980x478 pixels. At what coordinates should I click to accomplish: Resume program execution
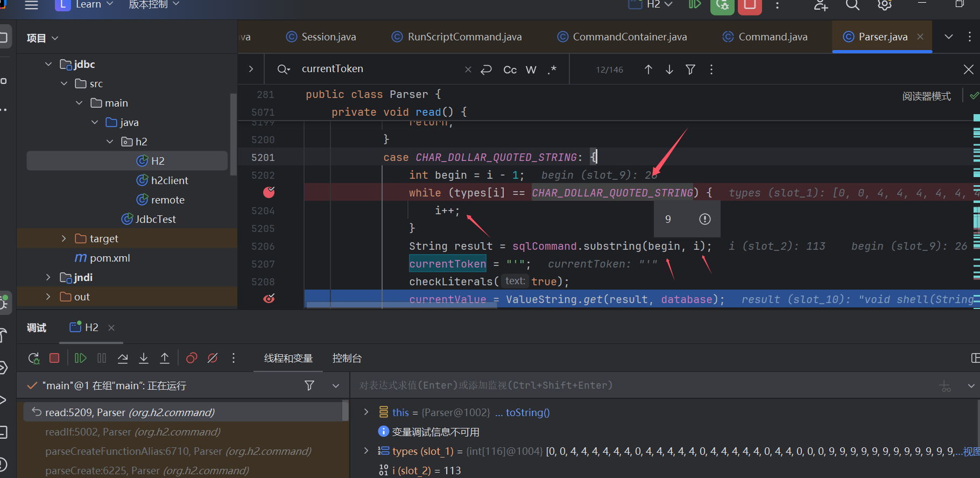pyautogui.click(x=81, y=358)
